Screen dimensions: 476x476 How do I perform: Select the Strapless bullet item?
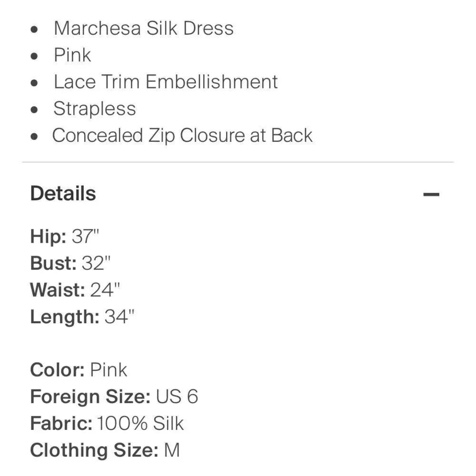pos(94,109)
